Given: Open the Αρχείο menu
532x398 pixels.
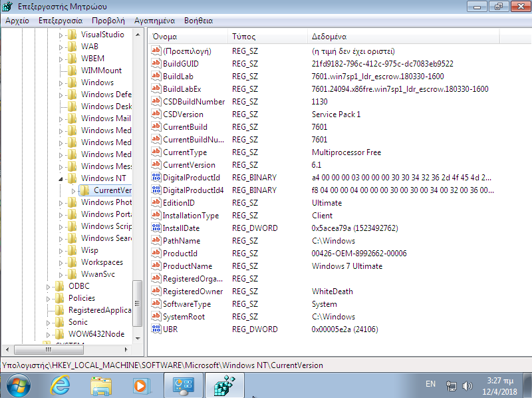Looking at the screenshot, I should point(17,21).
